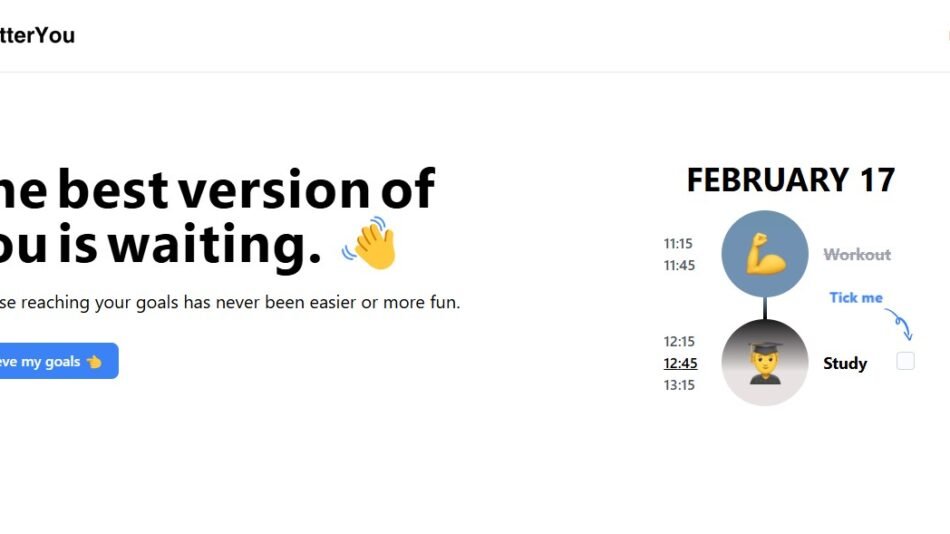
Task: Select the 11:15 time marker
Action: click(678, 243)
